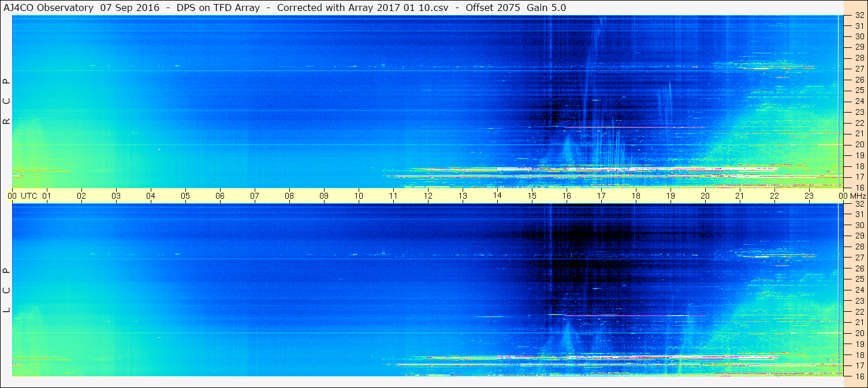The height and width of the screenshot is (388, 868).
Task: Click the 16 MHz label of the LCP panel
Action: click(x=859, y=376)
